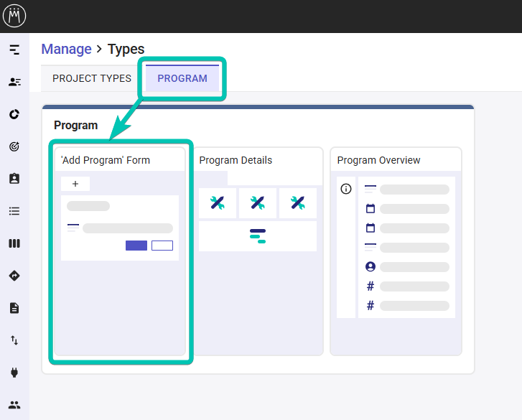522x420 pixels.
Task: Open the Program Overview card
Action: pos(396,251)
